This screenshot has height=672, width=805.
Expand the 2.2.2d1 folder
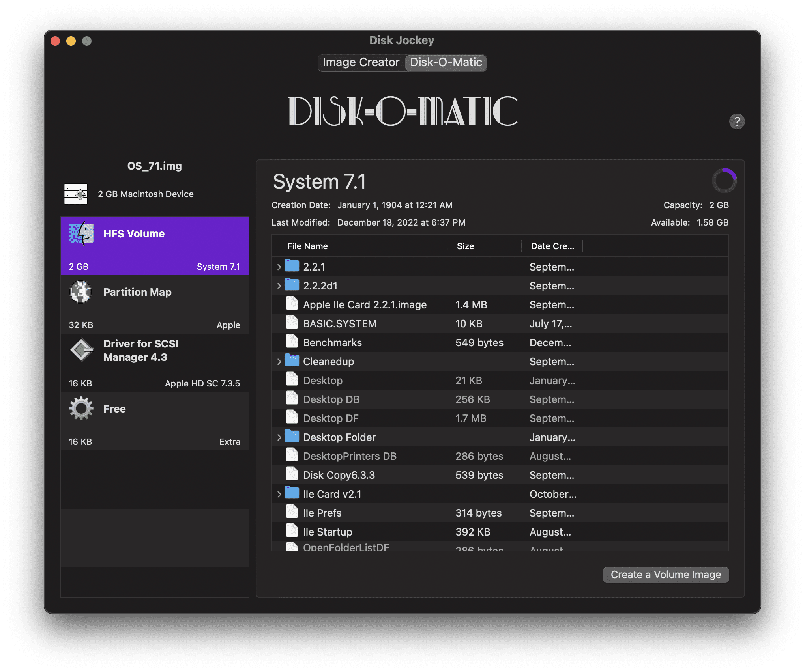[279, 286]
